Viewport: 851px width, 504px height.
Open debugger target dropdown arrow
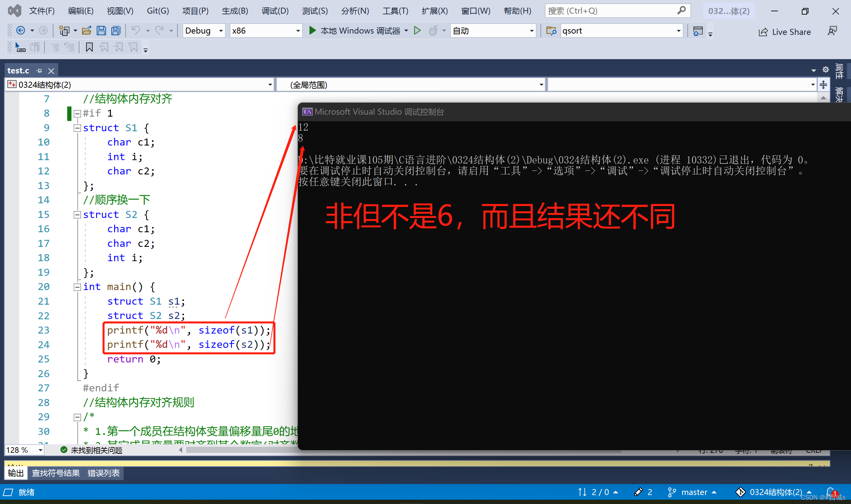coord(406,31)
